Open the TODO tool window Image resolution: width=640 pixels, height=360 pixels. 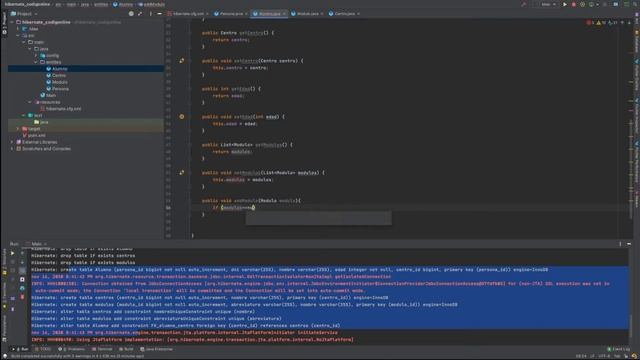(43, 349)
